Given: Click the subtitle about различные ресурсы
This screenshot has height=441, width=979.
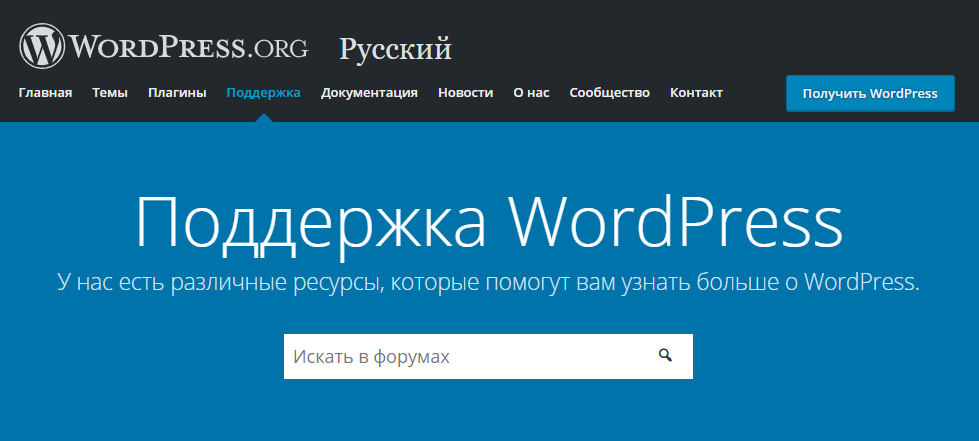Looking at the screenshot, I should tap(489, 282).
